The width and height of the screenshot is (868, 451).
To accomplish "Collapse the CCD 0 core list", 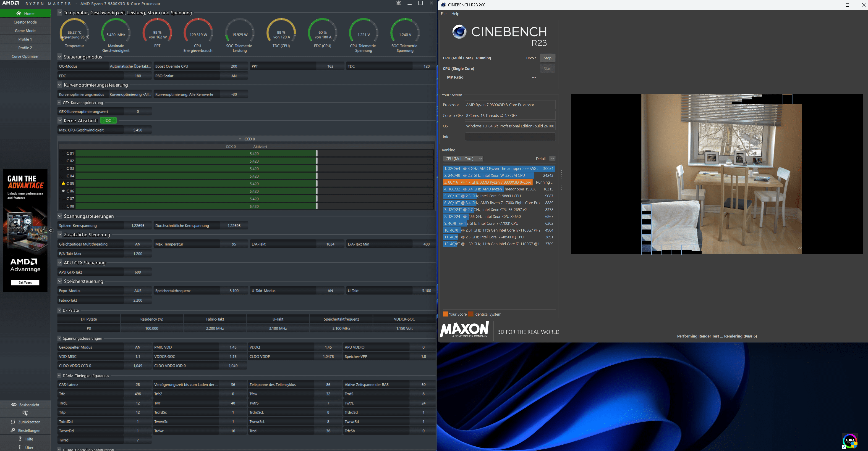I will pos(240,139).
